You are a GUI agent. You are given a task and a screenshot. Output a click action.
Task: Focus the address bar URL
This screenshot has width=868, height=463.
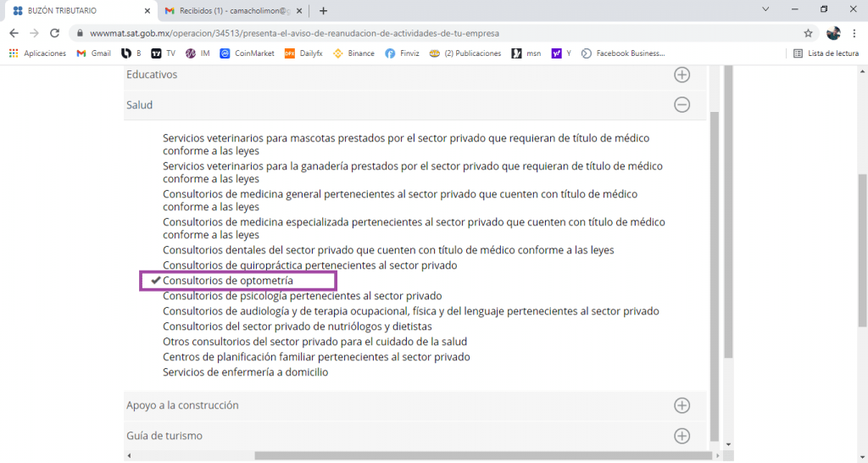coord(294,33)
